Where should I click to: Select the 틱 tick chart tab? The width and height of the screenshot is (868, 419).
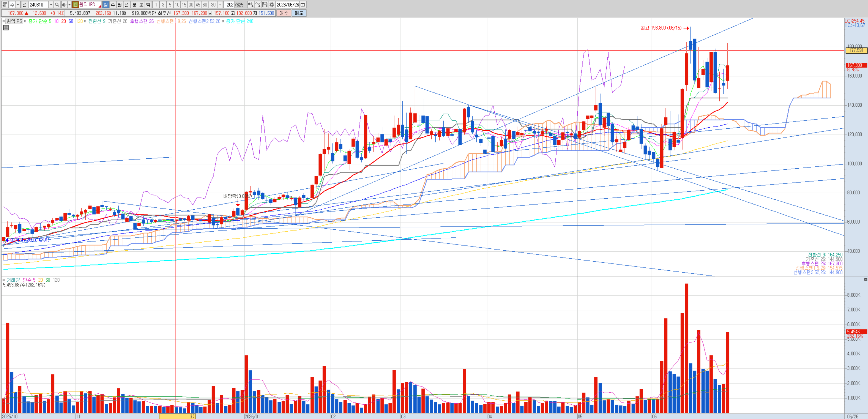[148, 5]
